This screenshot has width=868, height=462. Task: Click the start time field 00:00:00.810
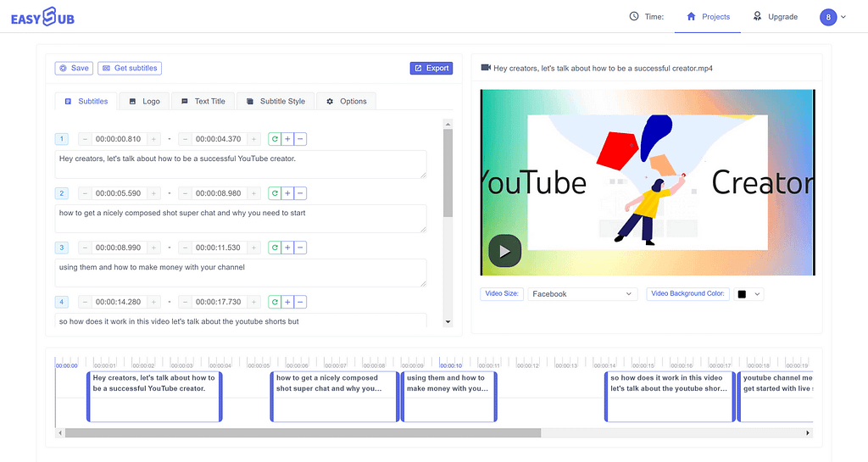point(119,139)
